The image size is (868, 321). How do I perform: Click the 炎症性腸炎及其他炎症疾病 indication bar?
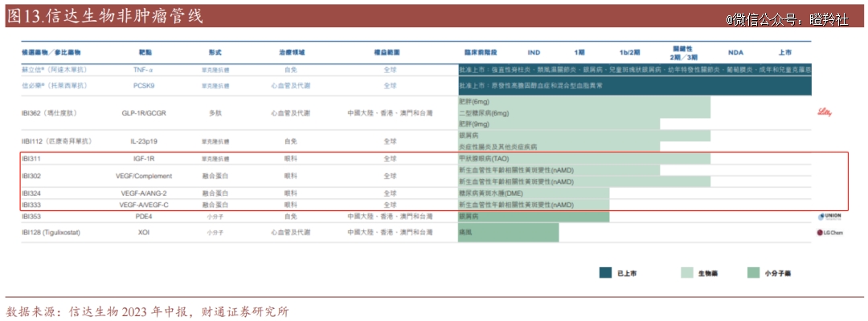pos(559,147)
